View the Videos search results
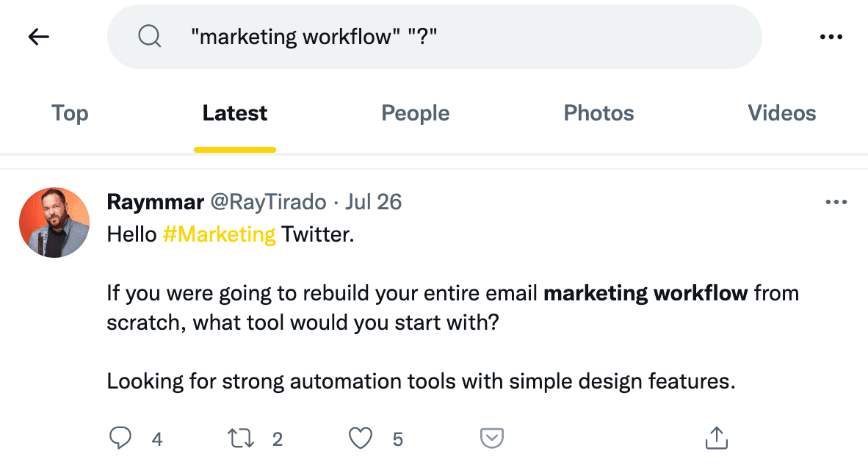 click(781, 113)
